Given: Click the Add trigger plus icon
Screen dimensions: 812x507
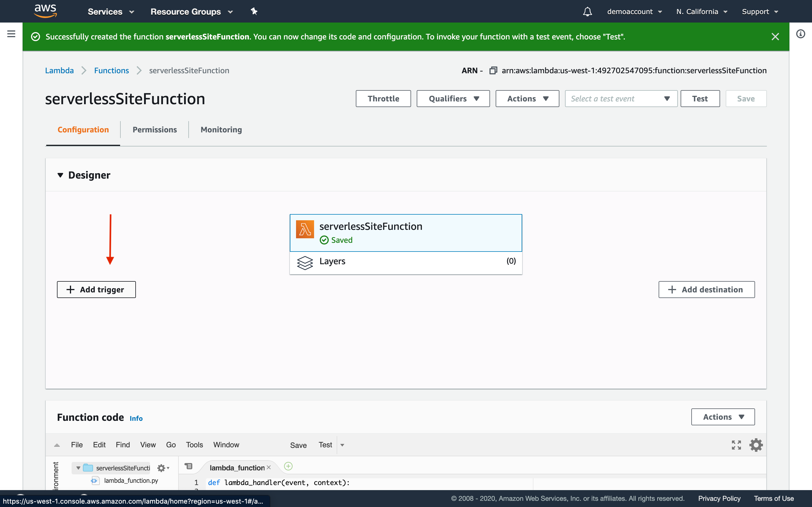Looking at the screenshot, I should click(x=70, y=289).
